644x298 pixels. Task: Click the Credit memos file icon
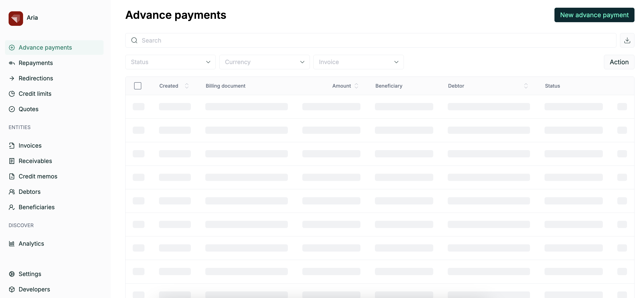point(12,176)
